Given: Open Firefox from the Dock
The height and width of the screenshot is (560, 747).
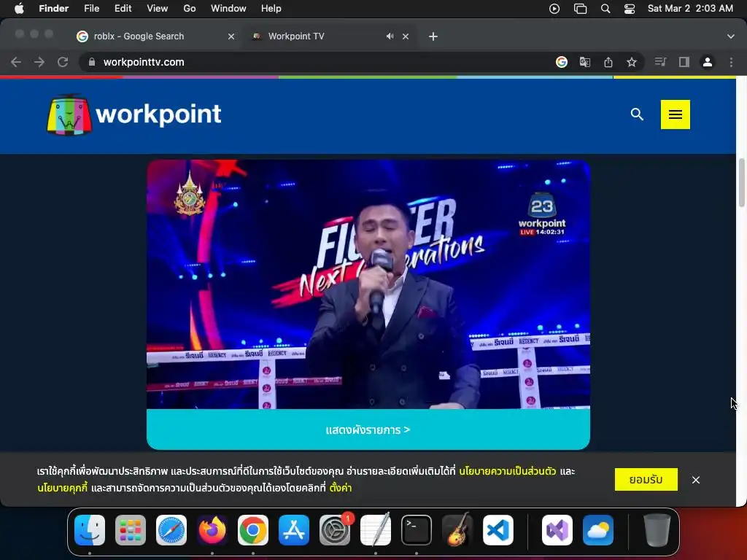Looking at the screenshot, I should click(x=212, y=530).
